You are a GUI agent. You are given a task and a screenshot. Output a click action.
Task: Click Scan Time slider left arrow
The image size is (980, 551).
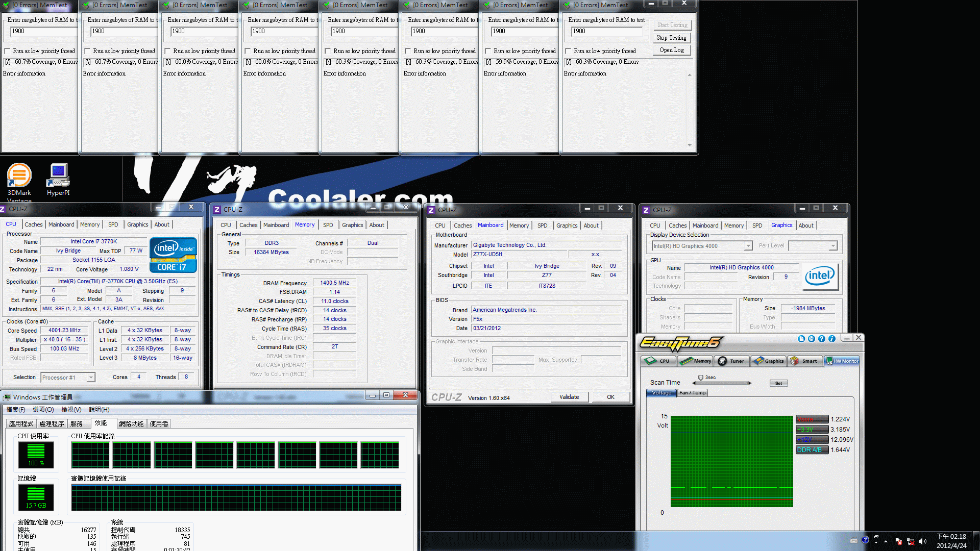(x=694, y=383)
